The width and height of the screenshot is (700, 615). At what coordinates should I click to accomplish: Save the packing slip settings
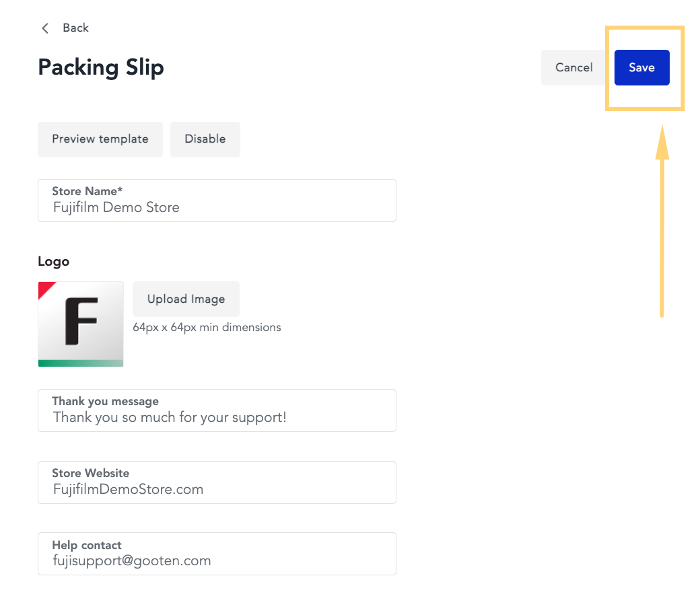641,67
